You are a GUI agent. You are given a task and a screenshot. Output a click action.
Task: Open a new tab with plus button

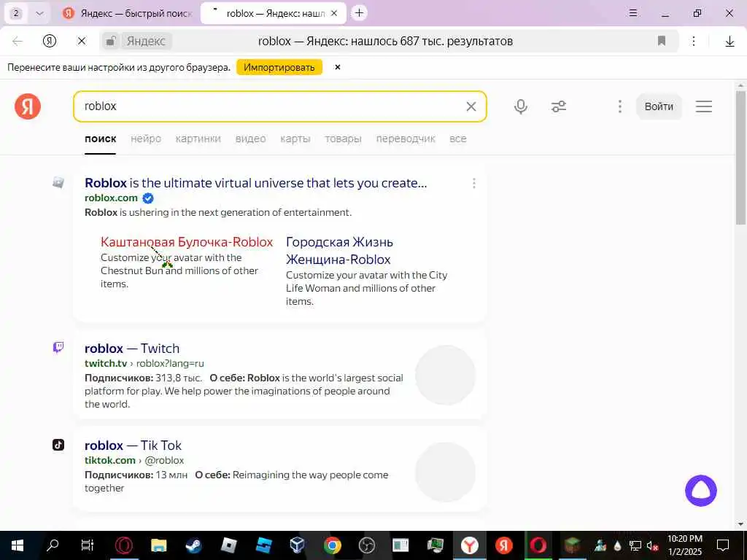pos(359,13)
